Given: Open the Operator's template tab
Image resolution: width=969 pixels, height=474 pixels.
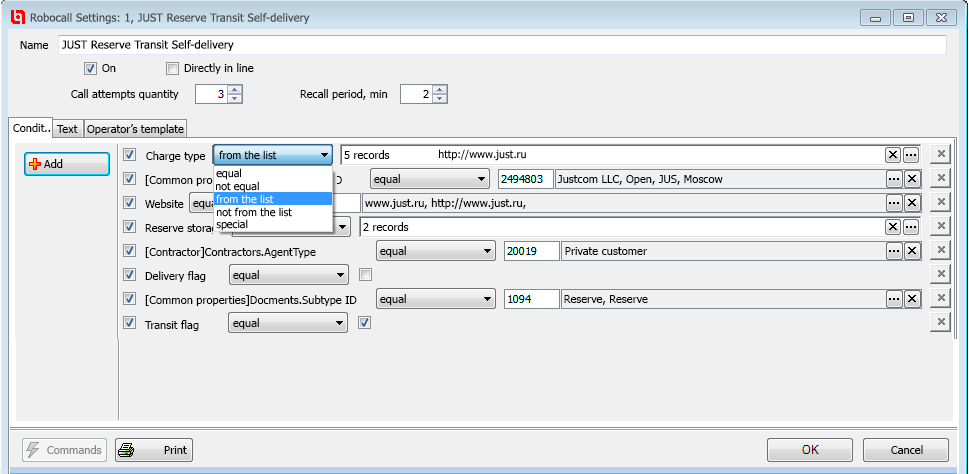Looking at the screenshot, I should 135,129.
